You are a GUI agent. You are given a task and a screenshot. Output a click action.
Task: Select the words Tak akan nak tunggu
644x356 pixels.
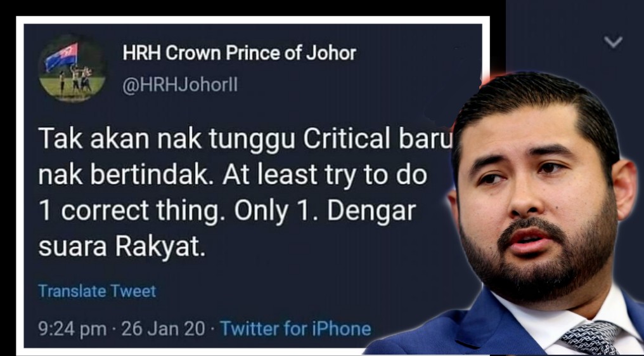pos(167,141)
